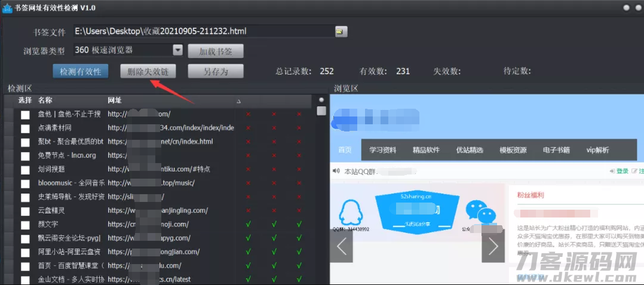Check the box for 点滴素材网 row

[x=26, y=128]
